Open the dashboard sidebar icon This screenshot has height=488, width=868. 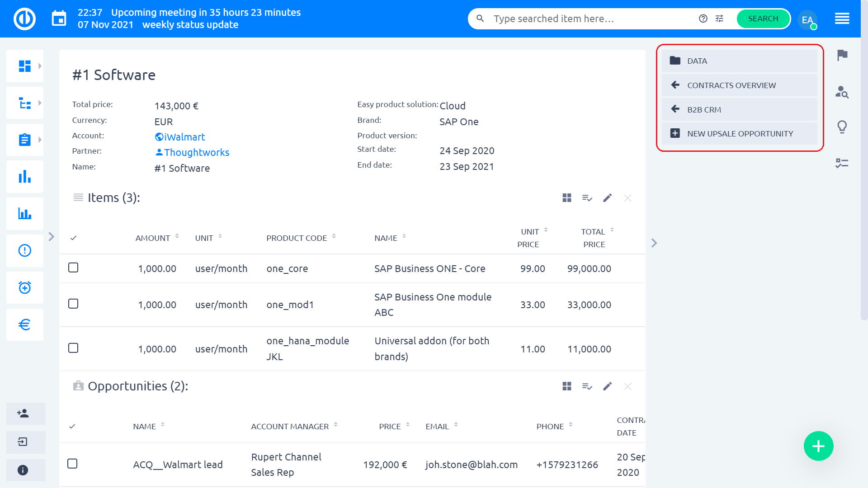click(x=24, y=66)
